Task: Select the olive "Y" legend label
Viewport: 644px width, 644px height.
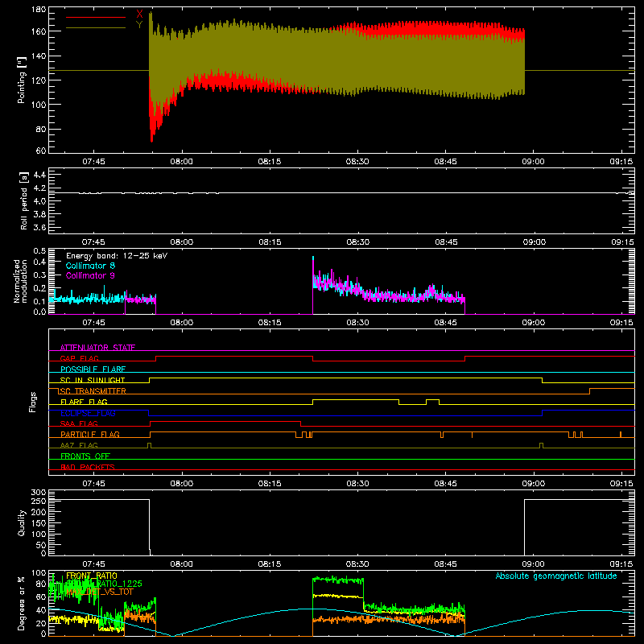Action: [139, 25]
